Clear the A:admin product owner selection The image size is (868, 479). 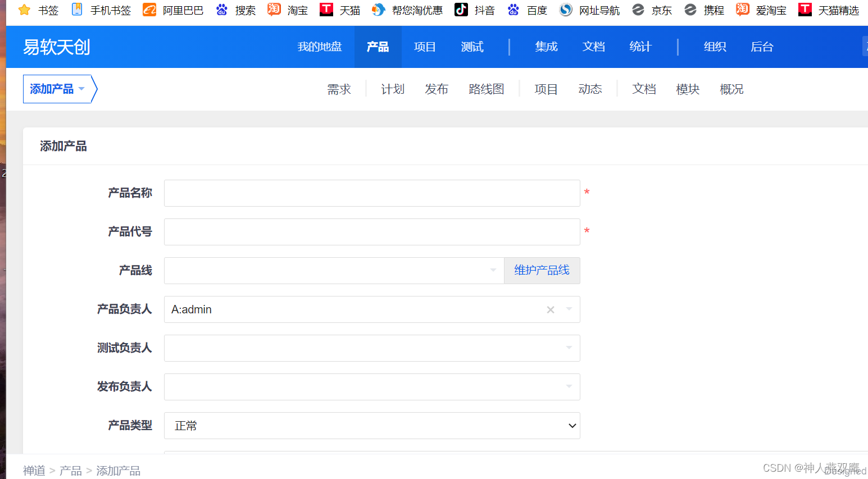551,309
